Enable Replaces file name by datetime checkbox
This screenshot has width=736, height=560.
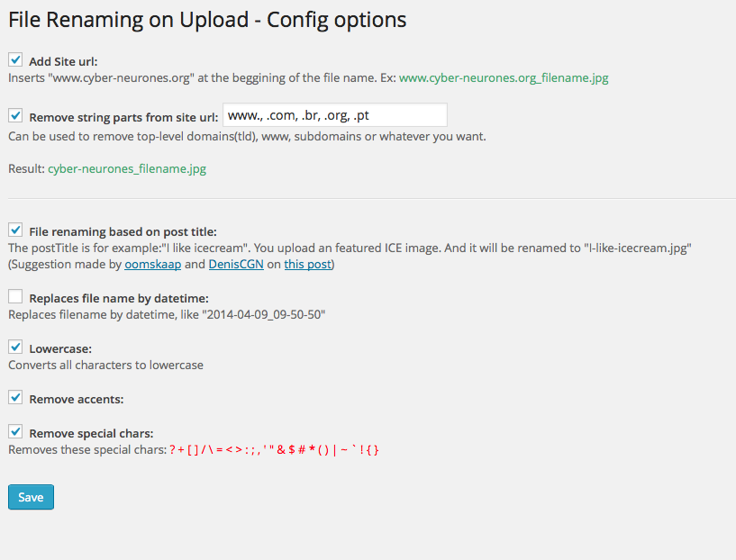coord(15,296)
